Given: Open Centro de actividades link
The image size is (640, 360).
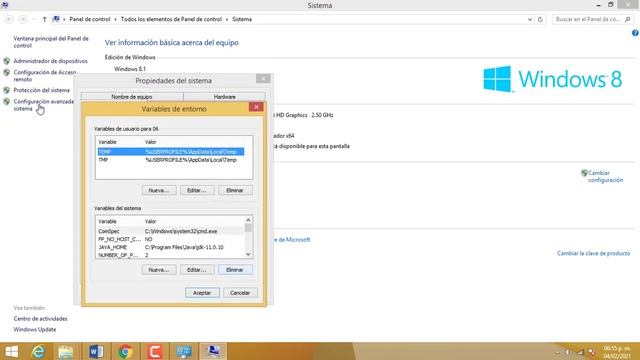Looking at the screenshot, I should [40, 319].
